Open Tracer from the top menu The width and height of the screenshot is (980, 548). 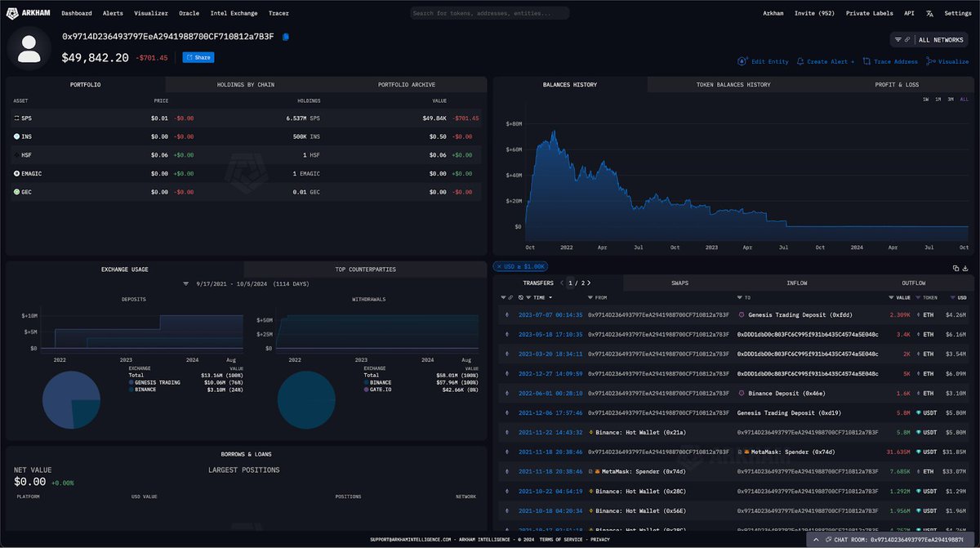point(278,14)
